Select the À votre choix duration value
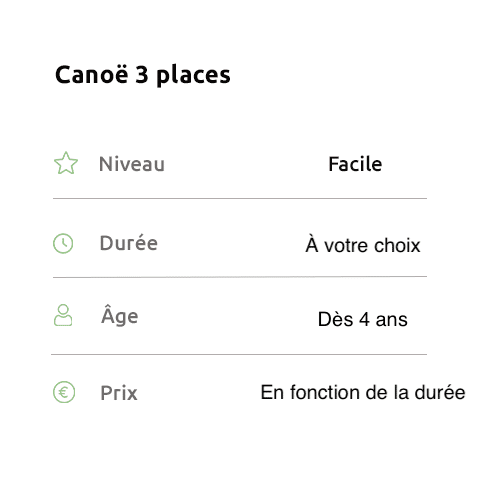Viewport: 500px width, 500px height. click(x=363, y=245)
